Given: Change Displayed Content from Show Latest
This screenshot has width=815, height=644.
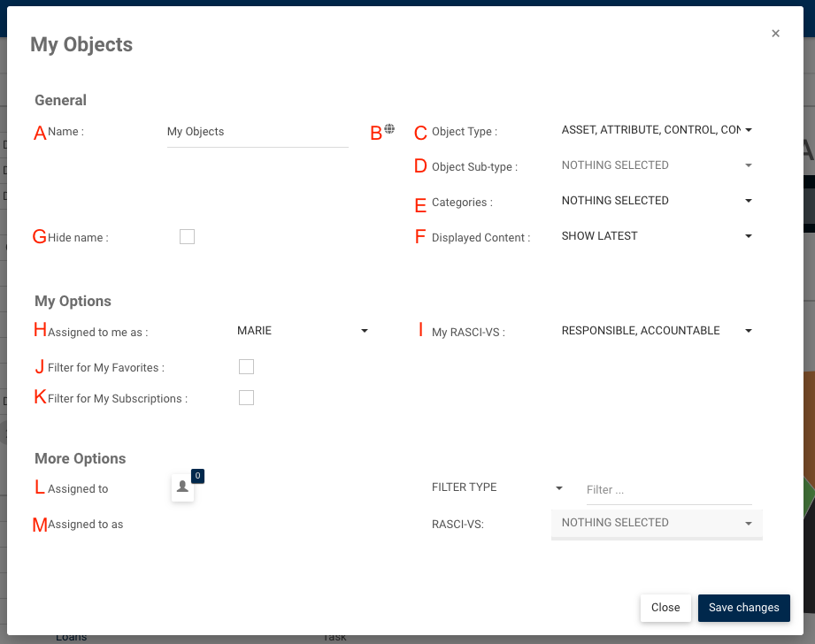Looking at the screenshot, I should [x=657, y=236].
